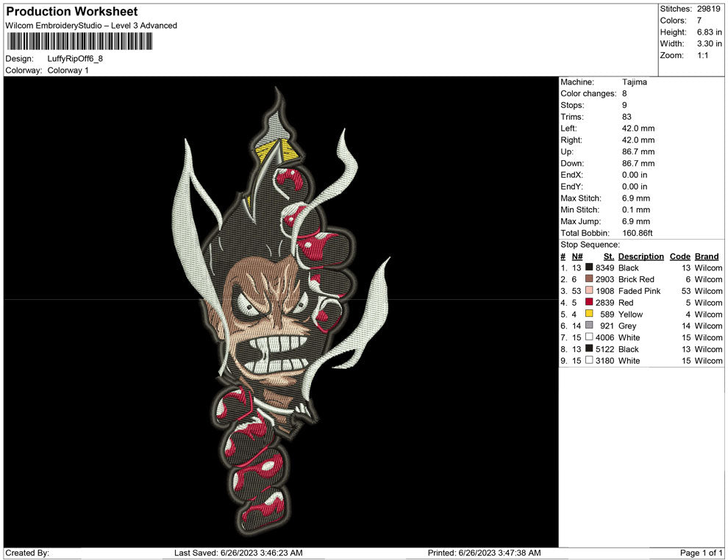
Task: Click 'Brick Red' description text
Action: tap(636, 279)
